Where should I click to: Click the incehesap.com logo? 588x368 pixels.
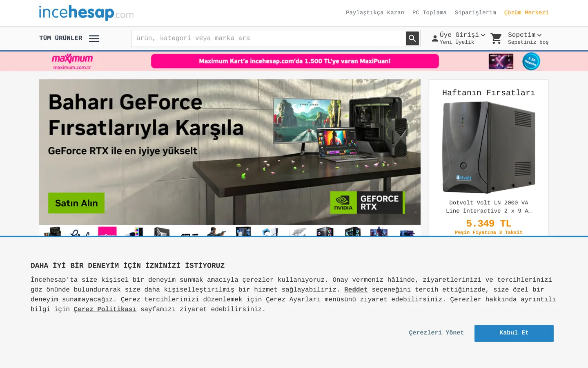(86, 13)
